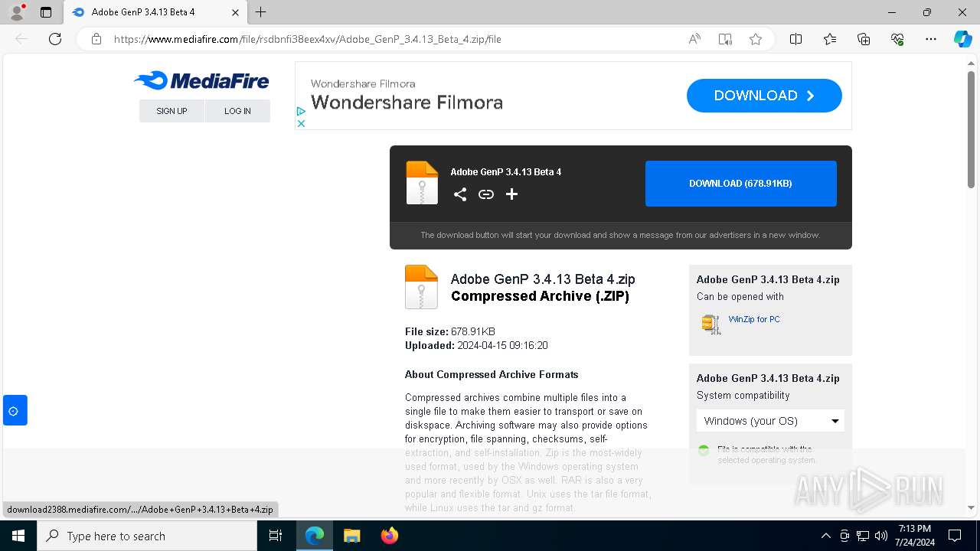
Task: Add page to favorites star
Action: (756, 39)
